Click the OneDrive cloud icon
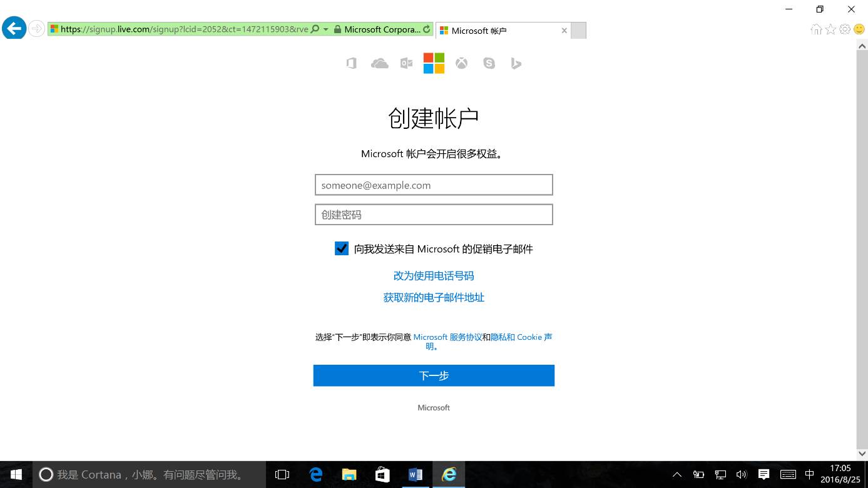Viewport: 868px width, 488px height. (379, 63)
